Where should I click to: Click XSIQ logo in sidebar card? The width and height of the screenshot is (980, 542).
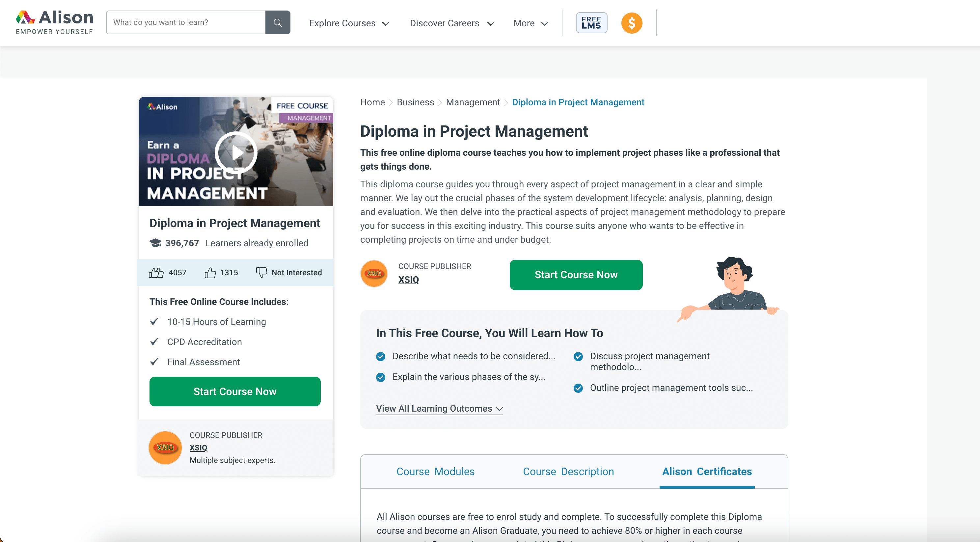[x=165, y=447]
